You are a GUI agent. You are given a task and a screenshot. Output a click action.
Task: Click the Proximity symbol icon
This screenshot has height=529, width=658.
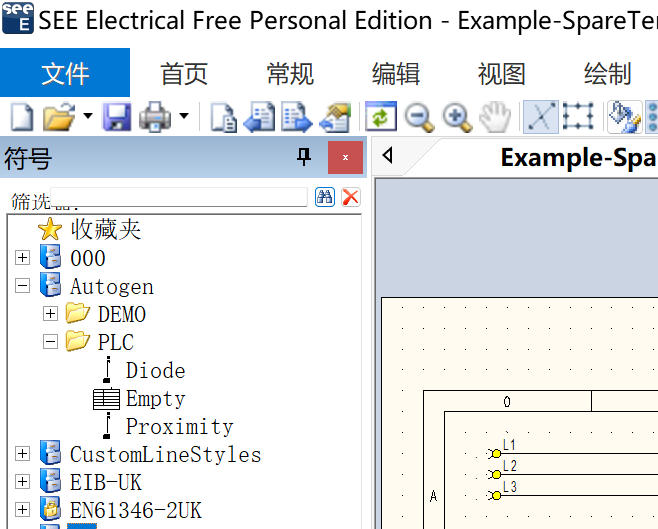coord(107,426)
